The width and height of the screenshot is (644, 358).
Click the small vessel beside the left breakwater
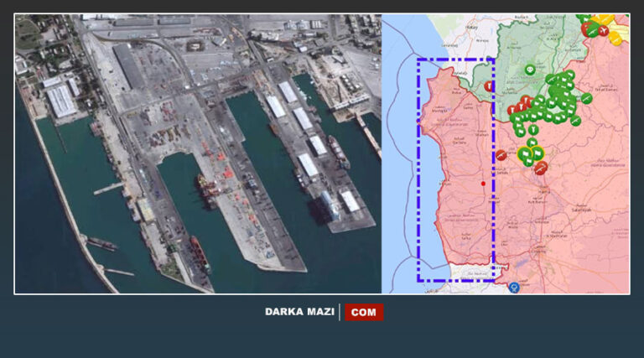[x=102, y=243]
